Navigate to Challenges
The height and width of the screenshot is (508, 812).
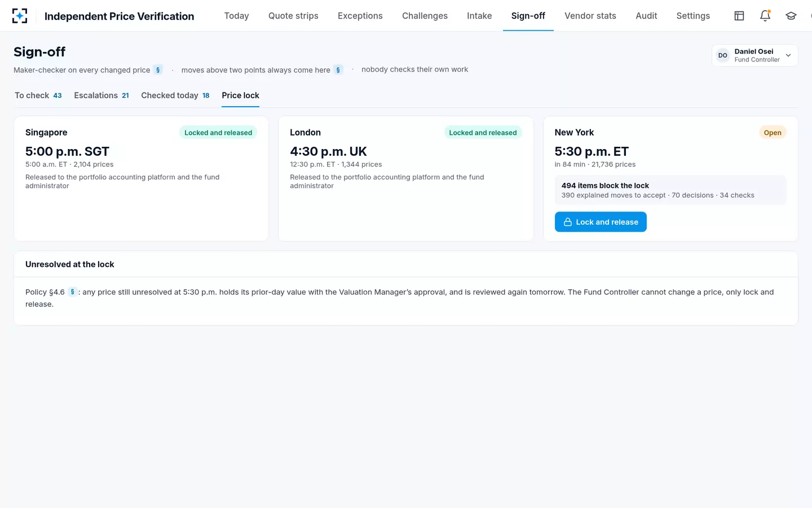click(x=425, y=16)
